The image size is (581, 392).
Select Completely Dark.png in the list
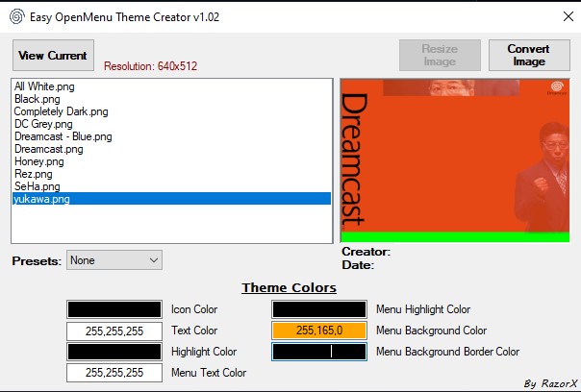click(171, 111)
